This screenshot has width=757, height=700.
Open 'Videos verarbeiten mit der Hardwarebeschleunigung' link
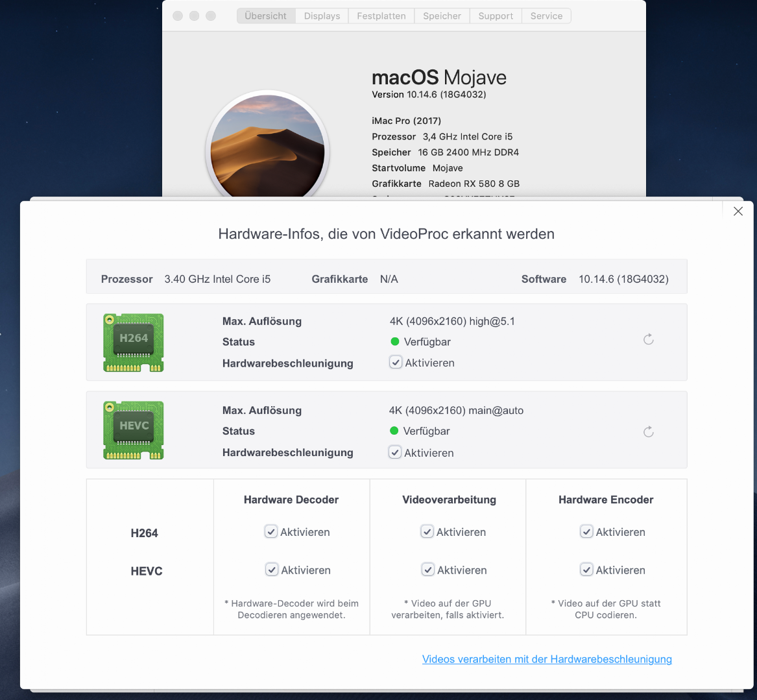pos(547,659)
